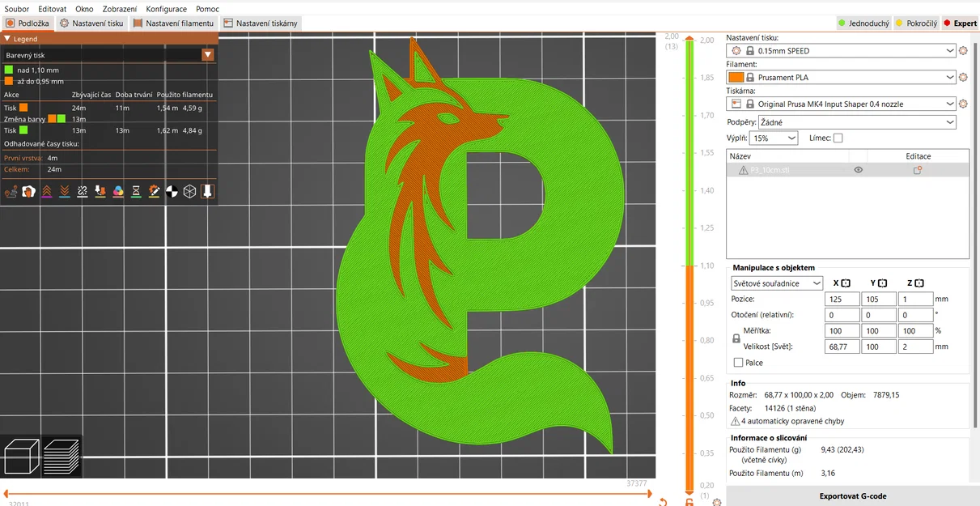Click '4 automaticky opravené chyby' warning text

792,421
